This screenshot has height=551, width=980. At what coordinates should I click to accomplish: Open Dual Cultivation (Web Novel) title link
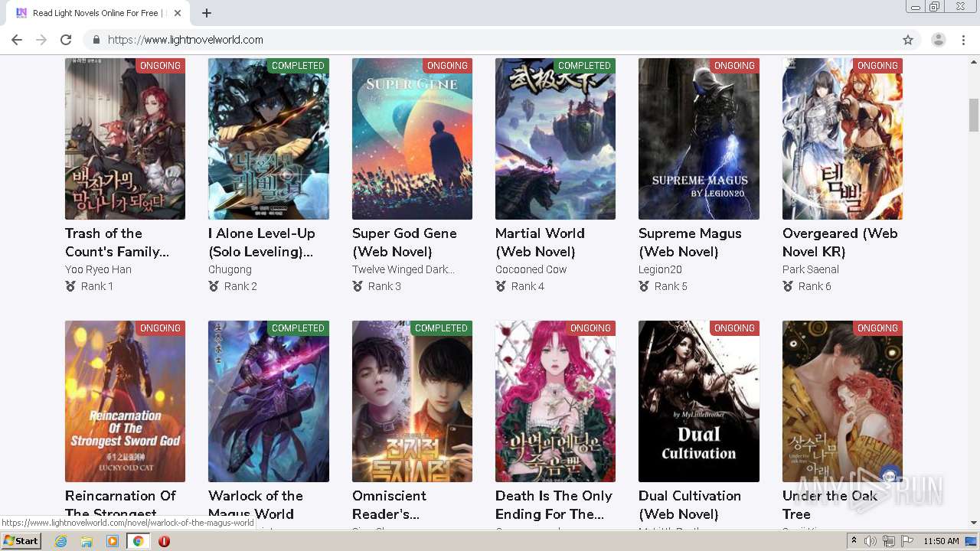690,504
